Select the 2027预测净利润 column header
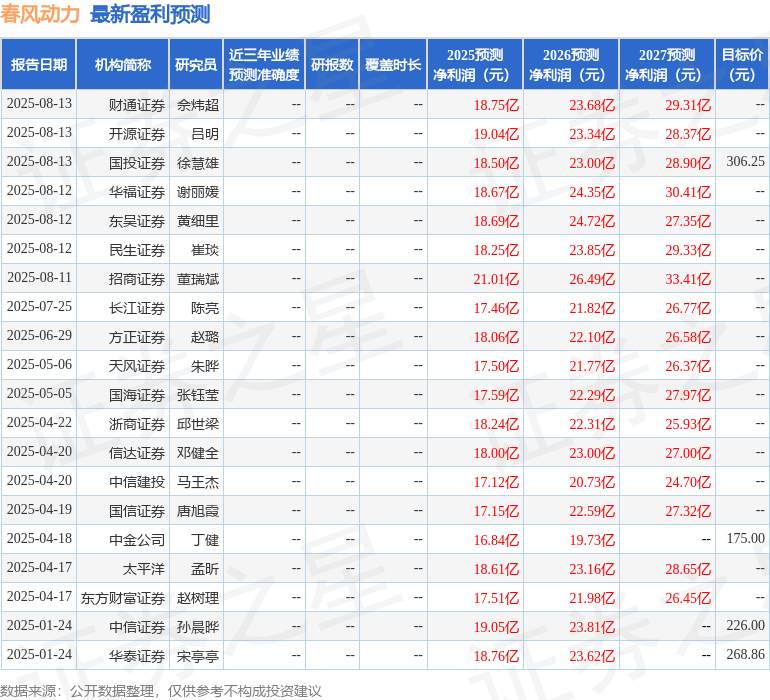This screenshot has width=770, height=700. pyautogui.click(x=667, y=65)
